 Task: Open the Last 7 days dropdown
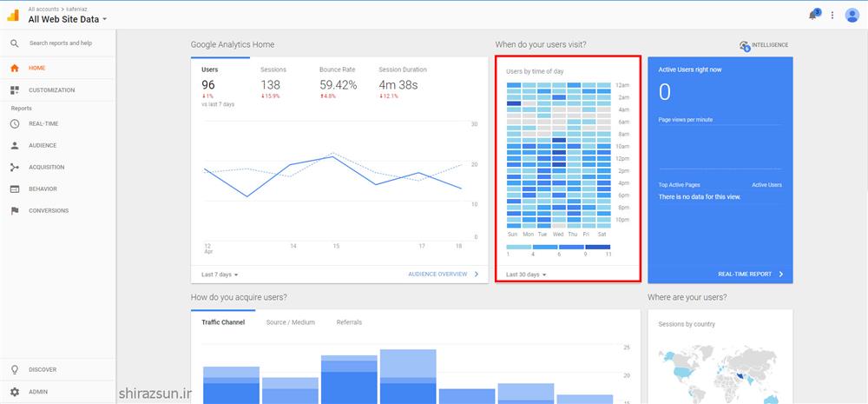220,275
